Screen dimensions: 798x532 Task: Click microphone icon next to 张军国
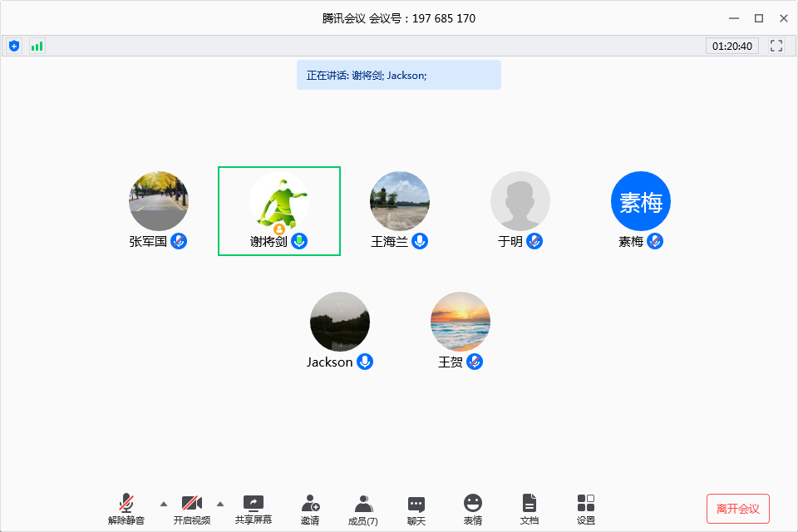179,241
